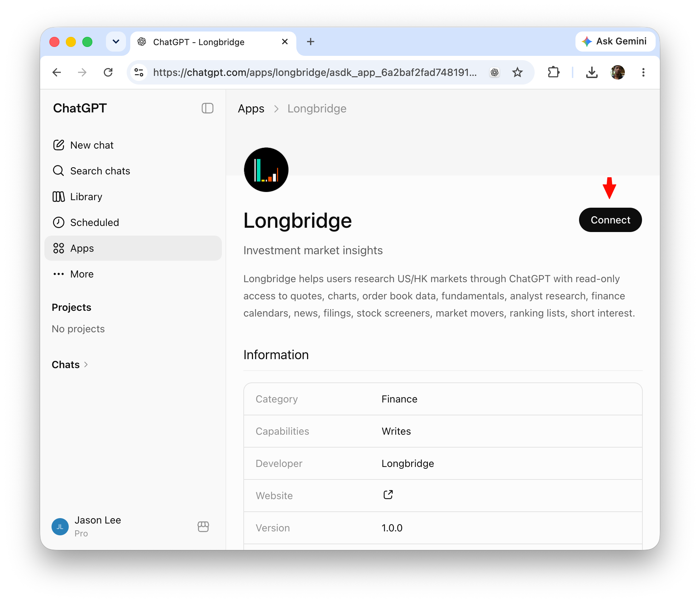This screenshot has height=603, width=700.
Task: Toggle the ChatGPT sidebar collapse icon
Action: (208, 108)
